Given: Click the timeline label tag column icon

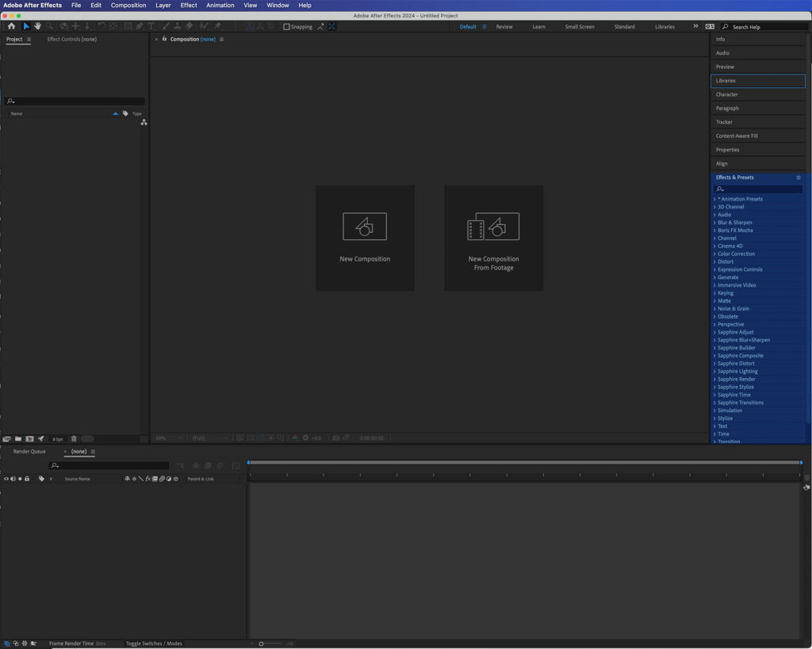Looking at the screenshot, I should (41, 479).
